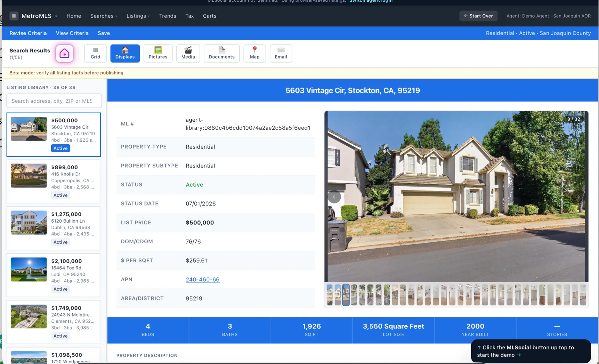Click the highlighted third filmstrip thumbnail
Screen dimensions: 599x364
click(346, 295)
